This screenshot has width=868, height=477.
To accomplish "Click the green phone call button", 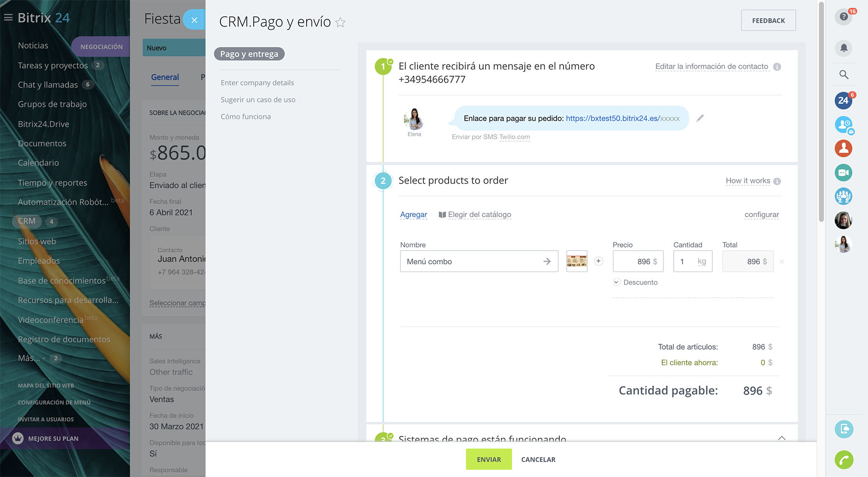I will (844, 460).
